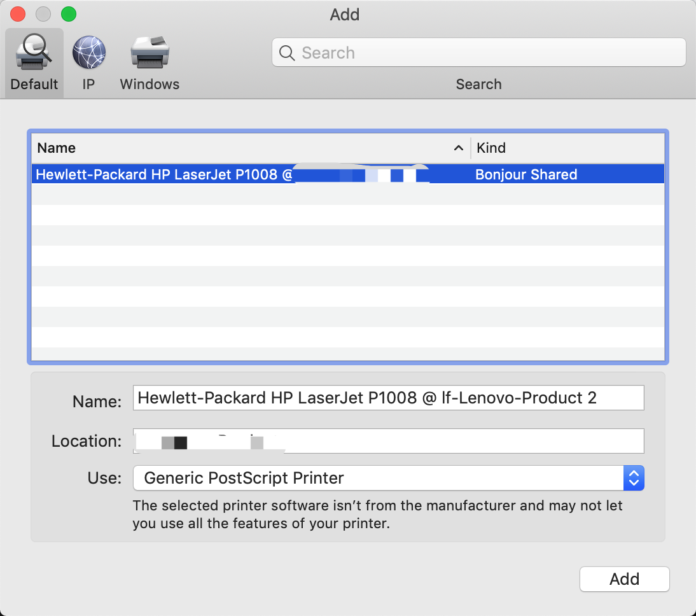Click the Bonjour Shared kind cell
The image size is (696, 616).
pos(526,174)
